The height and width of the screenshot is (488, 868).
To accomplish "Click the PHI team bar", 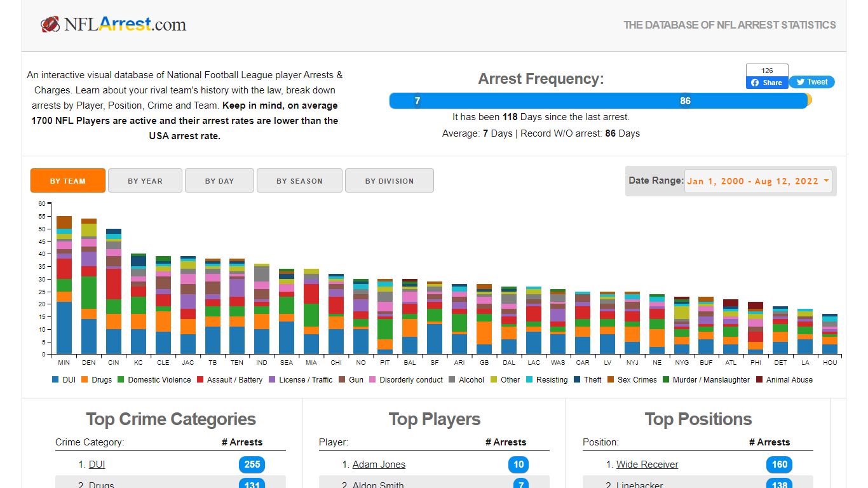I will click(x=756, y=328).
